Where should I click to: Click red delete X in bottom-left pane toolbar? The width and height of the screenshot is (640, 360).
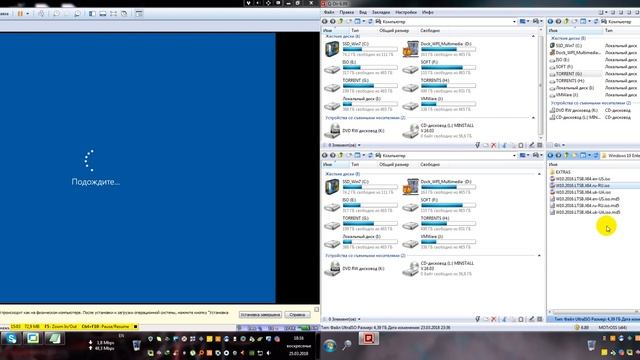494,319
